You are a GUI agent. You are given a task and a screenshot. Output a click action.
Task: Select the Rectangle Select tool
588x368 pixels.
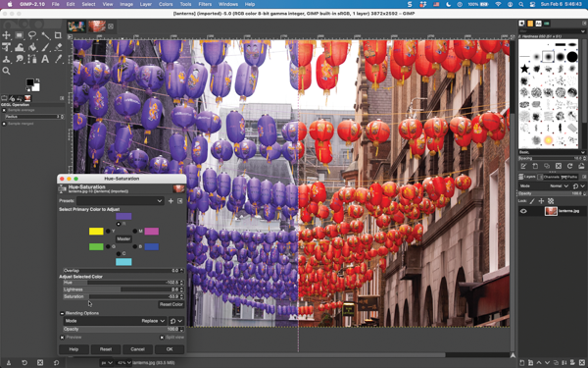point(20,35)
